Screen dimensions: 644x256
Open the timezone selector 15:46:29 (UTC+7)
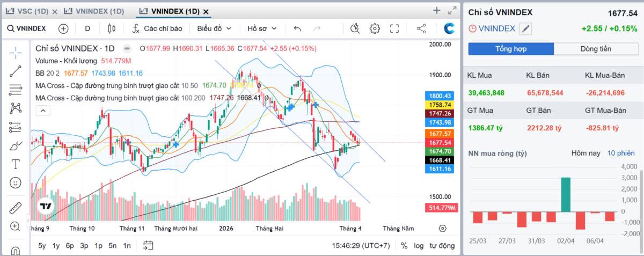click(361, 245)
